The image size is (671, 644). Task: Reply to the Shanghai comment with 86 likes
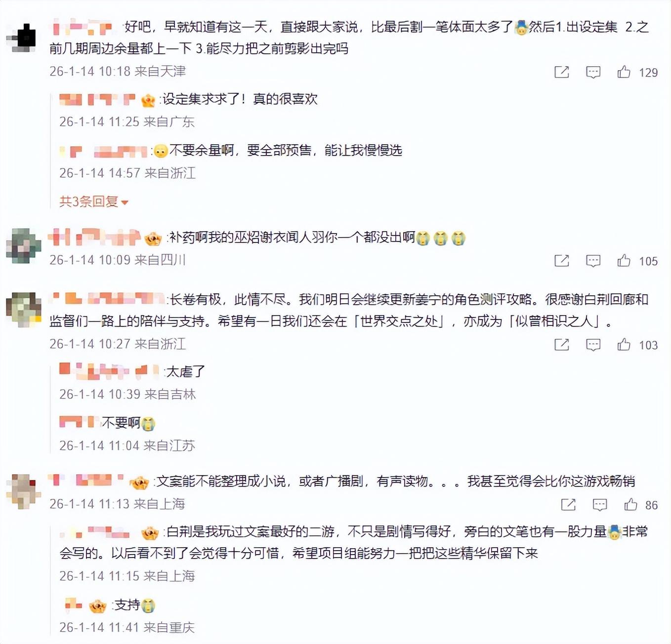tap(600, 505)
